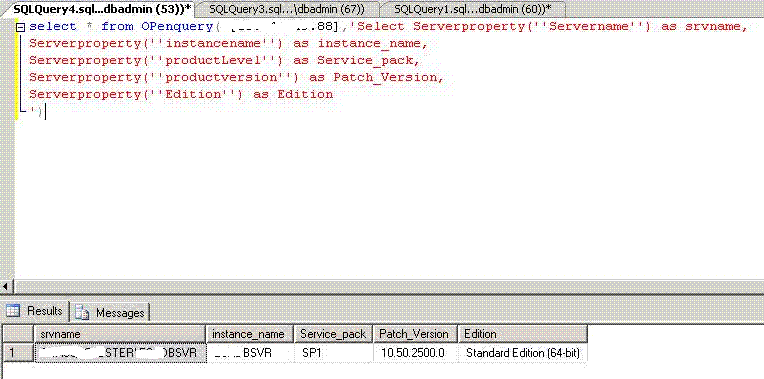The height and width of the screenshot is (379, 764).
Task: Click the horizontal scrollbar left arrow
Action: click(x=6, y=286)
